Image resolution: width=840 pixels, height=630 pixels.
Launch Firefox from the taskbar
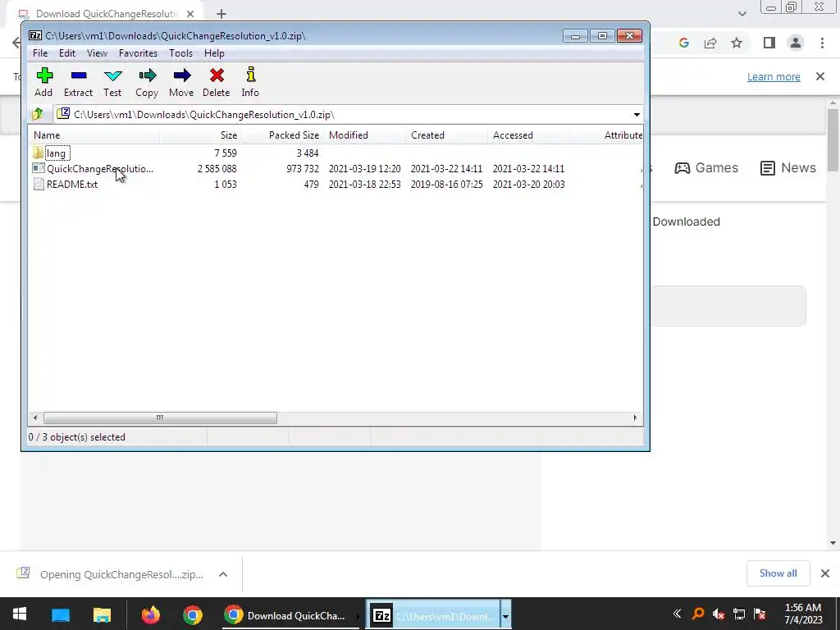pos(151,614)
